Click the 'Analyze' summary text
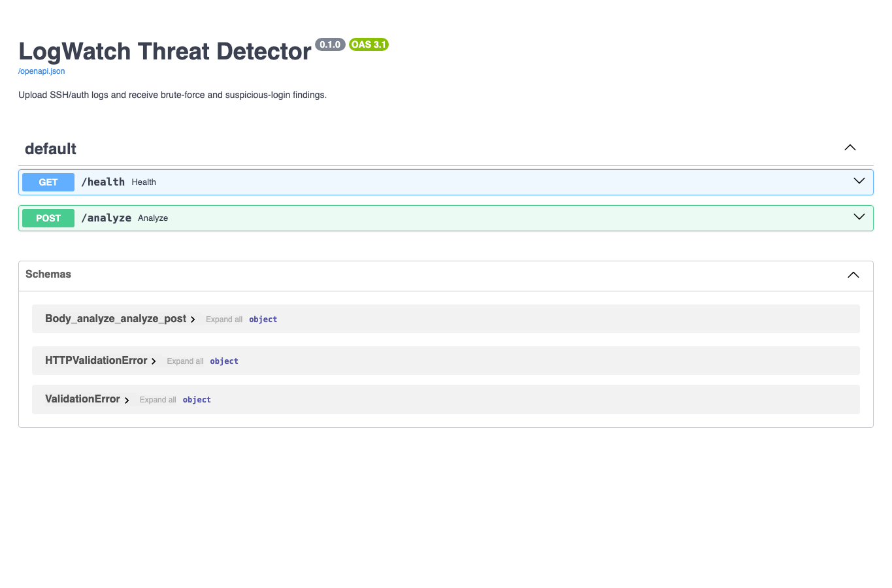Image resolution: width=892 pixels, height=588 pixels. point(153,218)
